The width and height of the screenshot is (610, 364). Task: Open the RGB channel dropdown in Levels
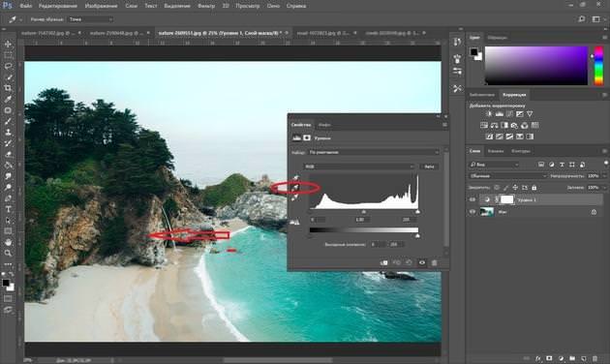pos(359,167)
